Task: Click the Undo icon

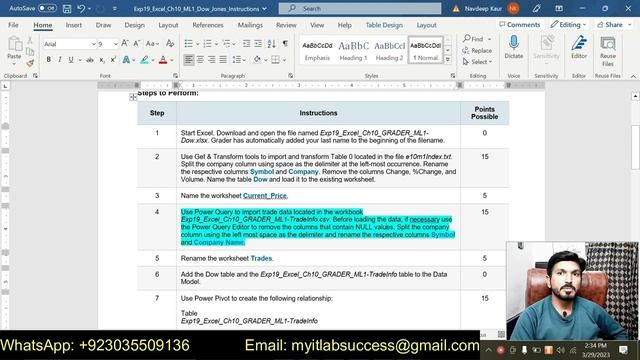Action: (81, 9)
